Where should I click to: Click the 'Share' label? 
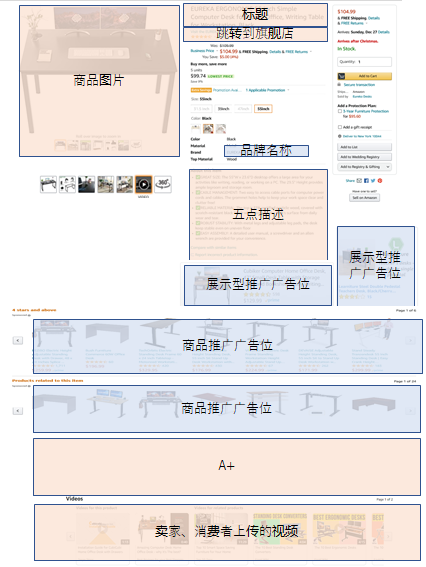(350, 180)
